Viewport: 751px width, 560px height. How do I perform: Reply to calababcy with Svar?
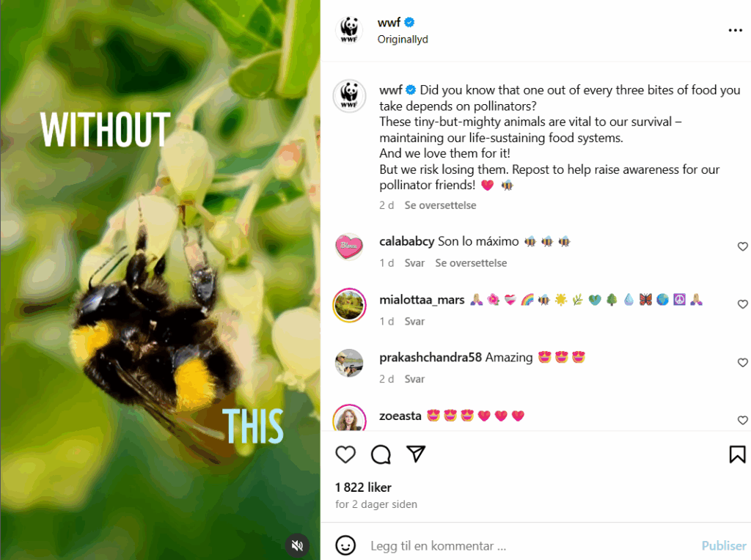414,263
